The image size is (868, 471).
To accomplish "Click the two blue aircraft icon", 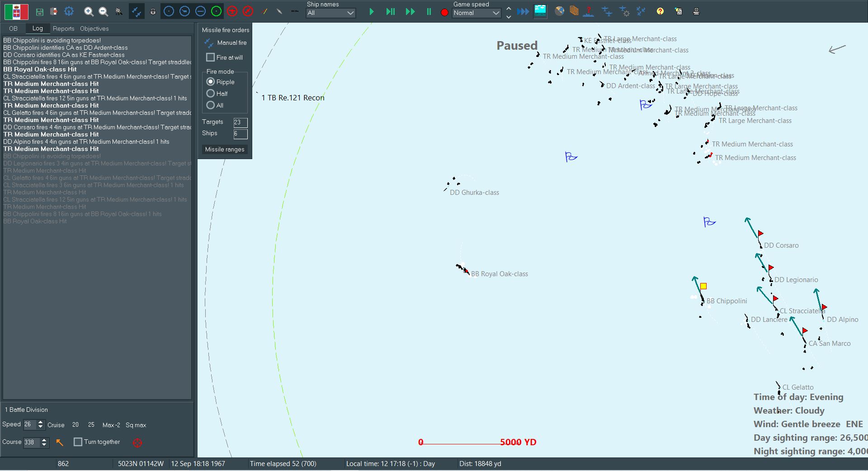I will click(607, 11).
